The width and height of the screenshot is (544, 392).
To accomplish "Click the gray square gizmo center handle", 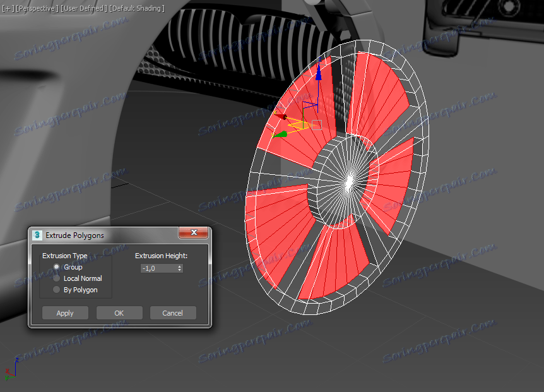I will tap(317, 125).
